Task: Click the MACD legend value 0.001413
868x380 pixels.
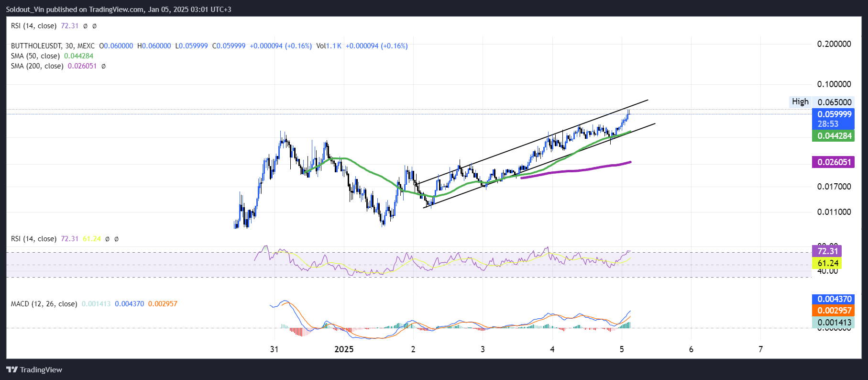Action: (x=96, y=304)
